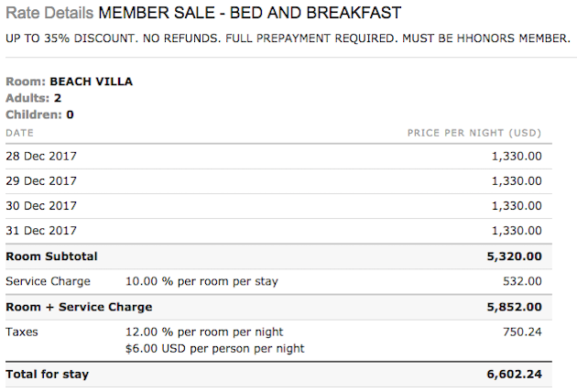The width and height of the screenshot is (577, 392).
Task: Select the Adults count value
Action: (x=58, y=98)
